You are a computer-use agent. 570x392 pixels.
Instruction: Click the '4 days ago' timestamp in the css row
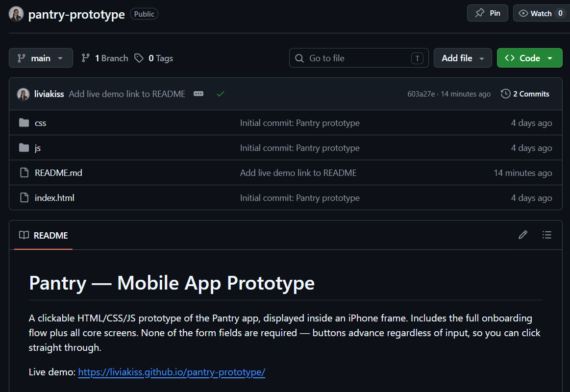coord(531,123)
